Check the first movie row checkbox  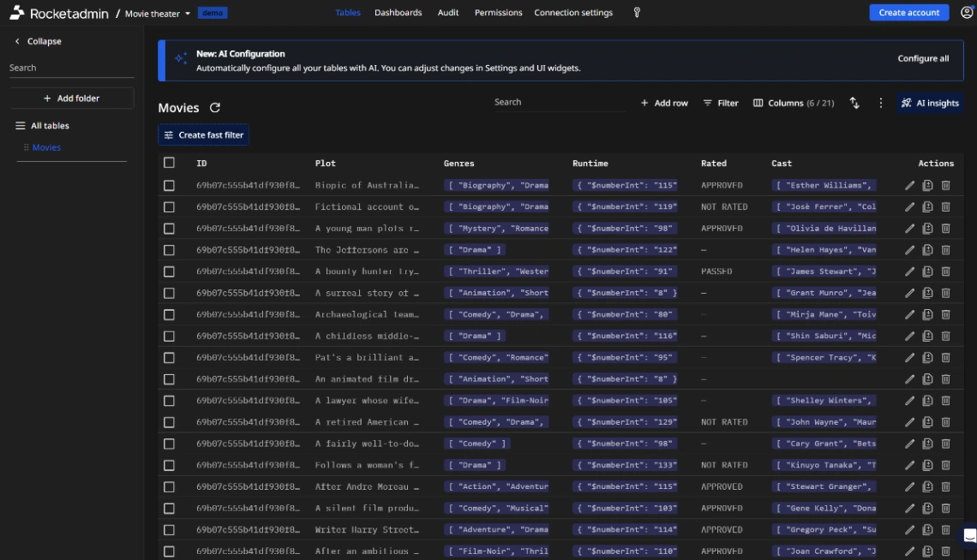click(168, 185)
